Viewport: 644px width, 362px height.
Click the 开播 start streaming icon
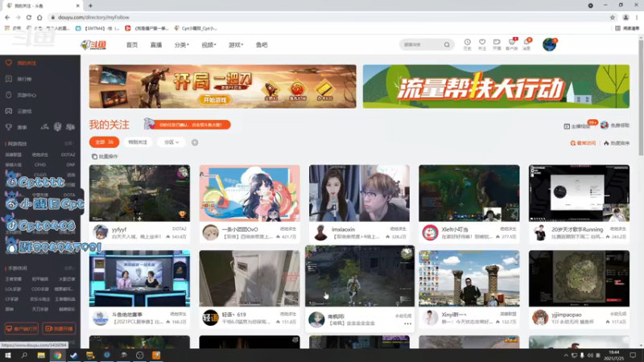point(497,44)
